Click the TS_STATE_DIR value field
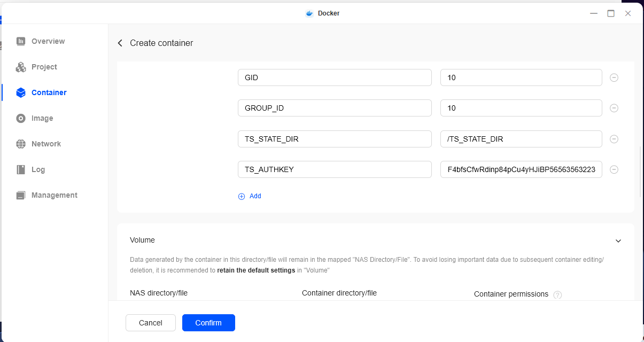The image size is (644, 342). tap(521, 138)
